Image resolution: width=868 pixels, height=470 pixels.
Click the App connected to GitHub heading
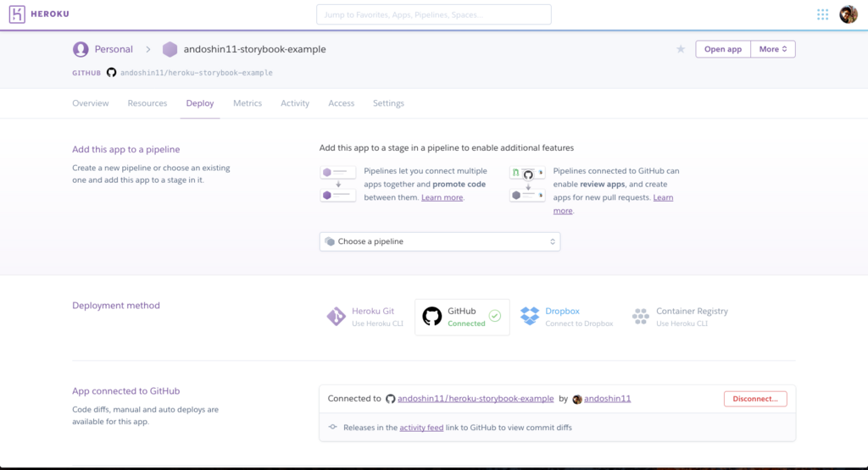coord(125,391)
